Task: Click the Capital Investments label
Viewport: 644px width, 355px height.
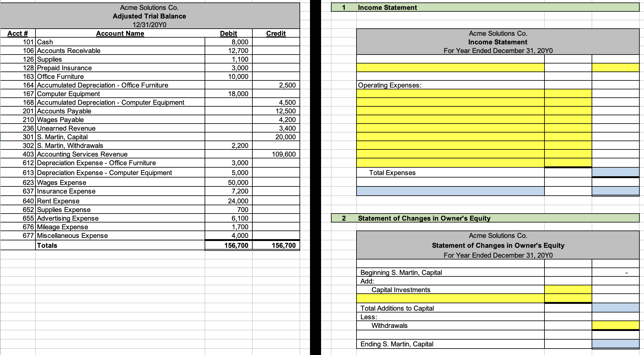Action: click(401, 290)
